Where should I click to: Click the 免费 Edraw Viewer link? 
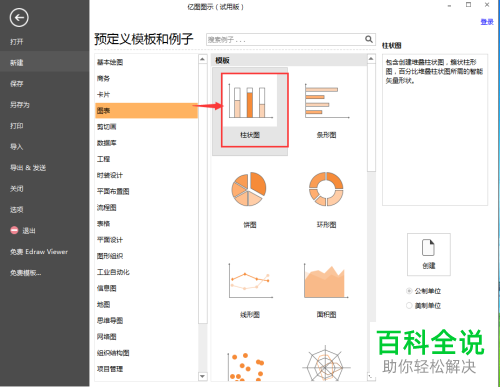click(39, 252)
